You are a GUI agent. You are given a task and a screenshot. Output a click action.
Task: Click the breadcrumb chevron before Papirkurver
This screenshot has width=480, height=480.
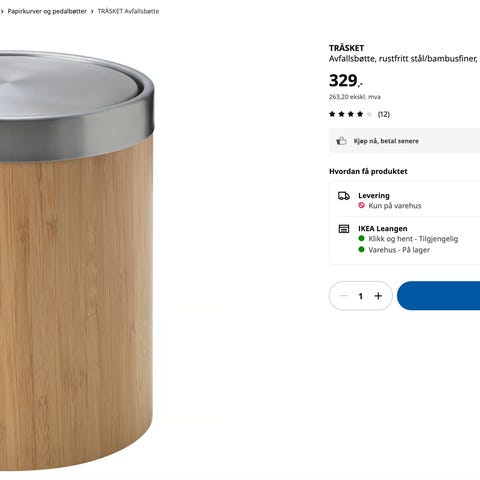coord(2,11)
